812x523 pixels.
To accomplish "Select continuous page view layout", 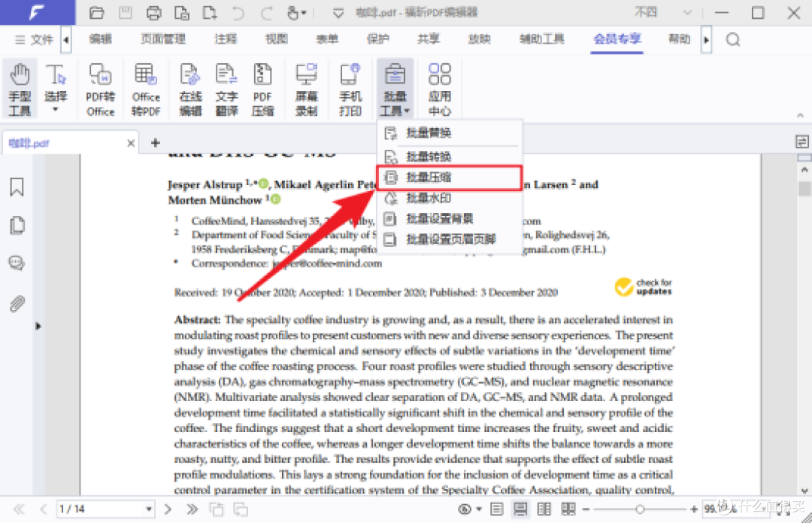I will tap(520, 509).
